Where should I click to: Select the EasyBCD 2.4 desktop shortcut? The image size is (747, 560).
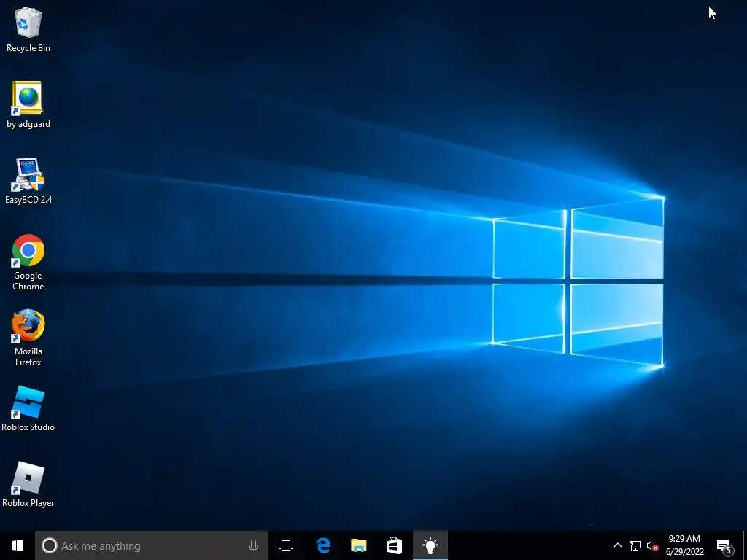[28, 181]
